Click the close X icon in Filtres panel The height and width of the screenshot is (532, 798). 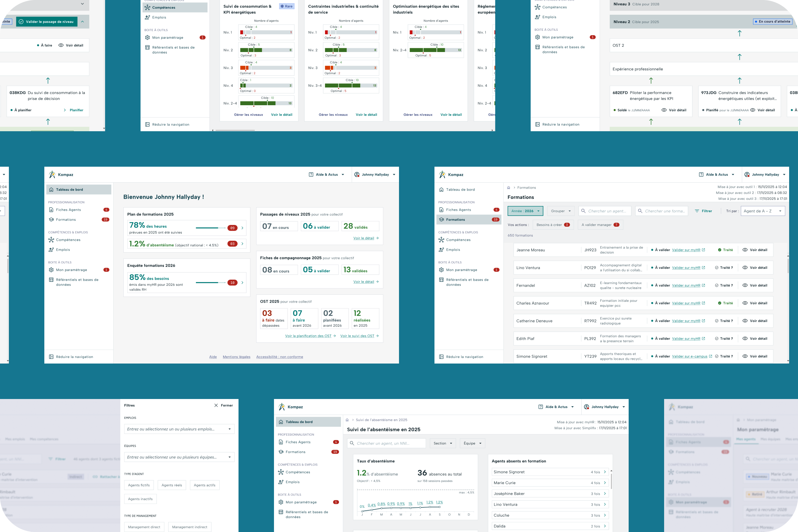point(216,406)
